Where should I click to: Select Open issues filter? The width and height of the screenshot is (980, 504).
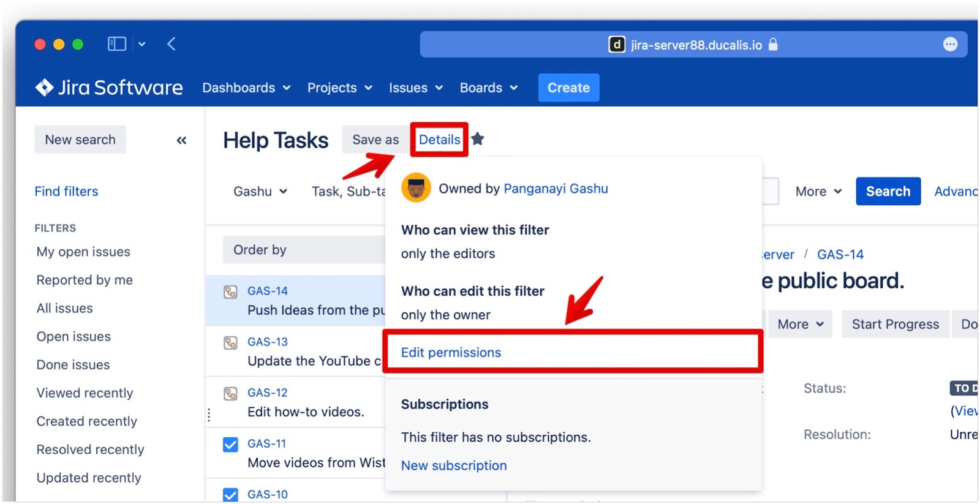pos(73,336)
